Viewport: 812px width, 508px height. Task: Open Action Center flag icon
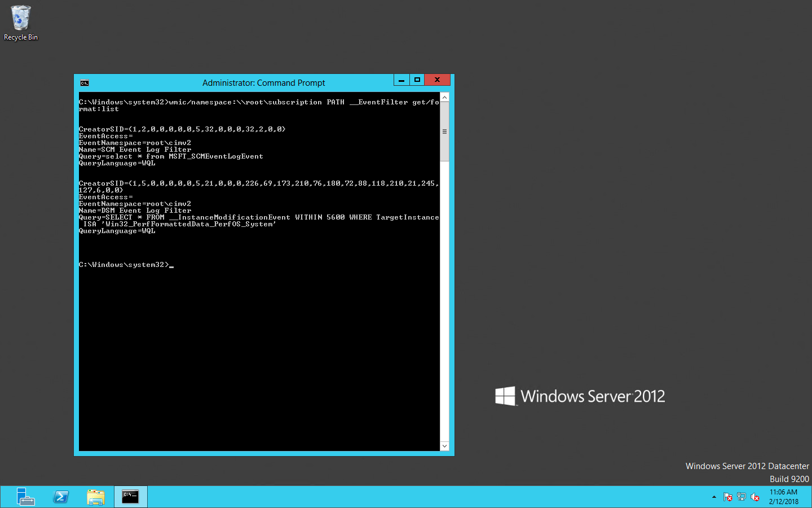click(x=727, y=497)
